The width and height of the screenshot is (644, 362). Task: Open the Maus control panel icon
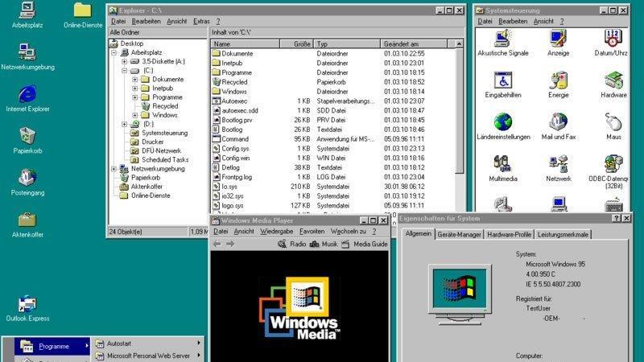point(613,126)
